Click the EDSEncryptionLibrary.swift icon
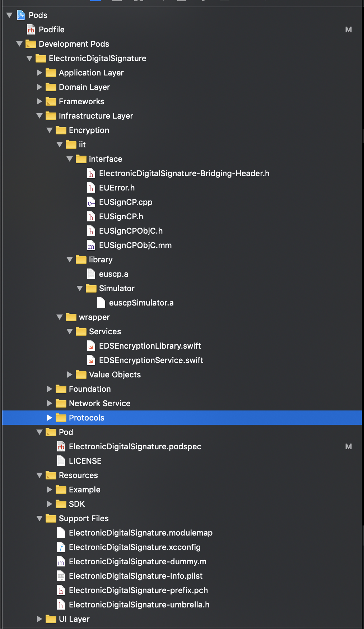Screen dimensions: 364x629 coord(91,346)
